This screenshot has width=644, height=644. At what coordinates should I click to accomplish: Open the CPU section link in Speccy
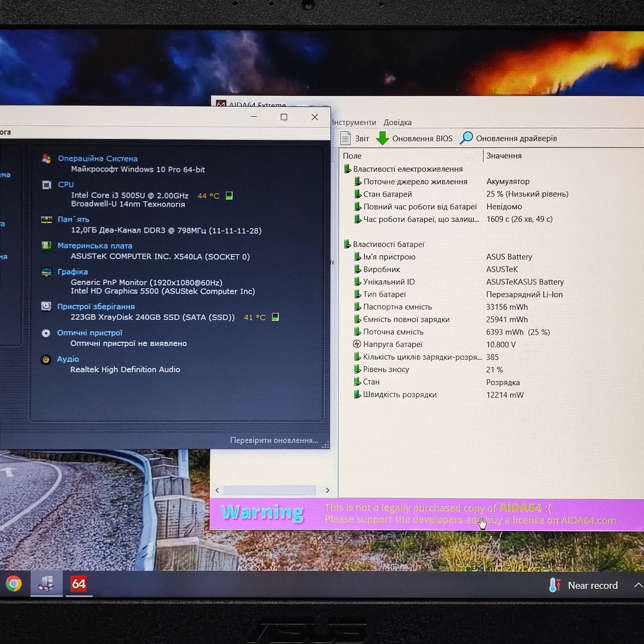(x=66, y=185)
